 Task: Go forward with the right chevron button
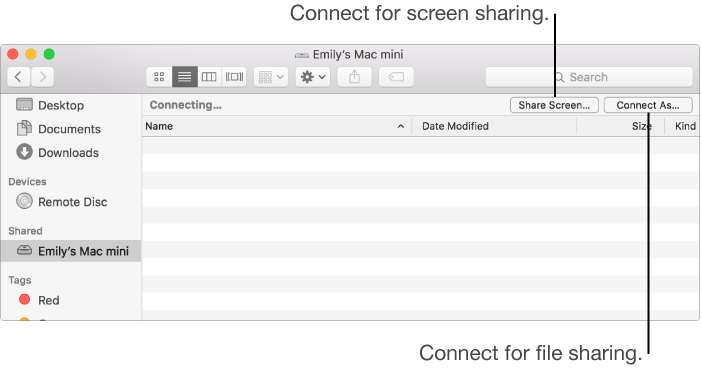(x=43, y=77)
